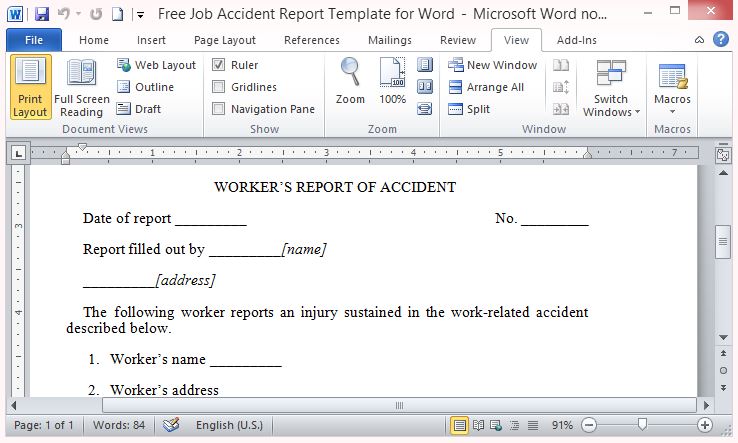Image resolution: width=738 pixels, height=443 pixels.
Task: Click the vertical scrollbar down arrow
Action: [x=723, y=337]
